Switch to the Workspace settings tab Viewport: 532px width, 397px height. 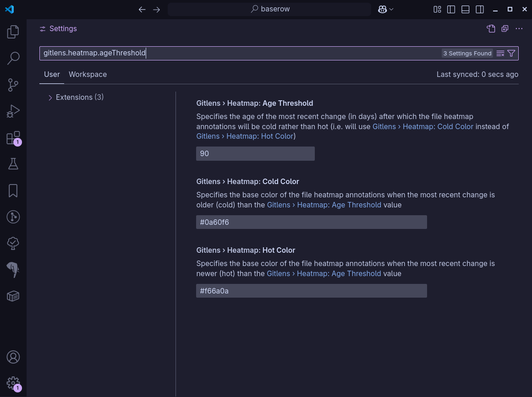click(x=88, y=74)
